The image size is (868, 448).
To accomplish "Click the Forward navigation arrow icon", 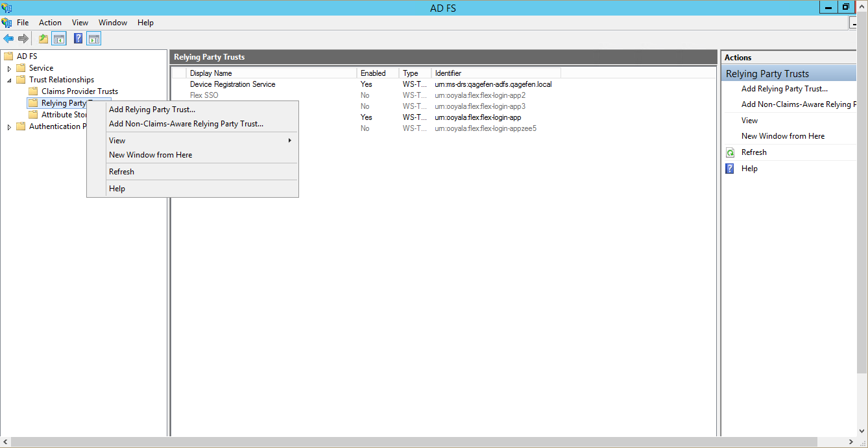I will click(23, 38).
